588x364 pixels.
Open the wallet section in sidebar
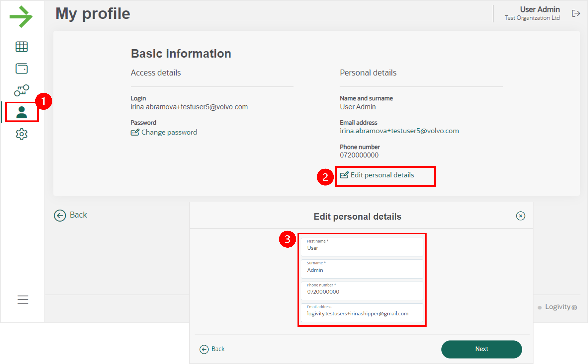coord(22,68)
